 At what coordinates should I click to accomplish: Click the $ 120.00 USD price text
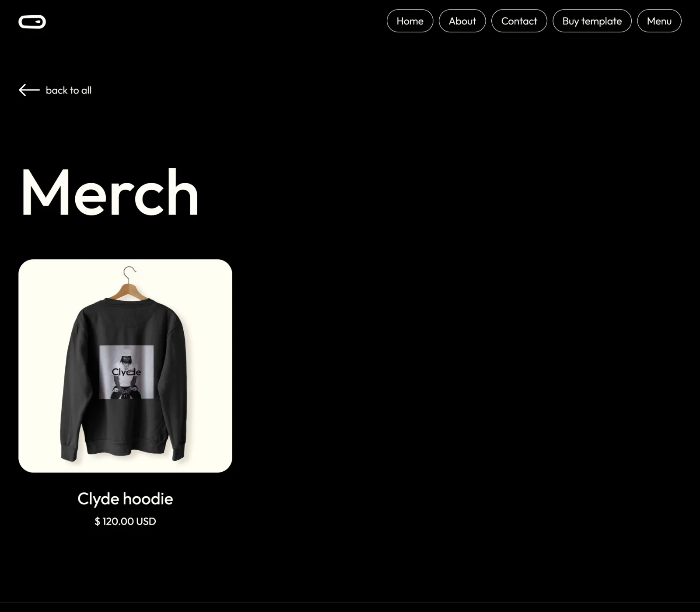click(125, 521)
